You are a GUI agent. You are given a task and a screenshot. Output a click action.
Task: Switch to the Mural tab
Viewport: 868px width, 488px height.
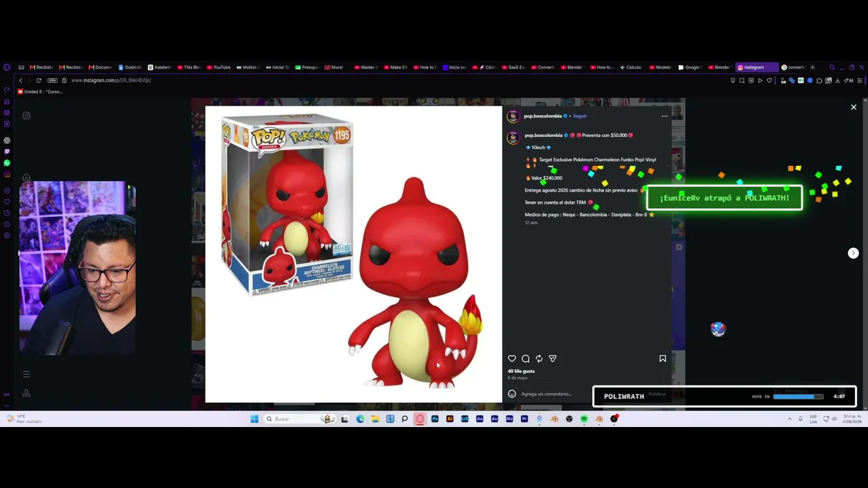pos(334,67)
